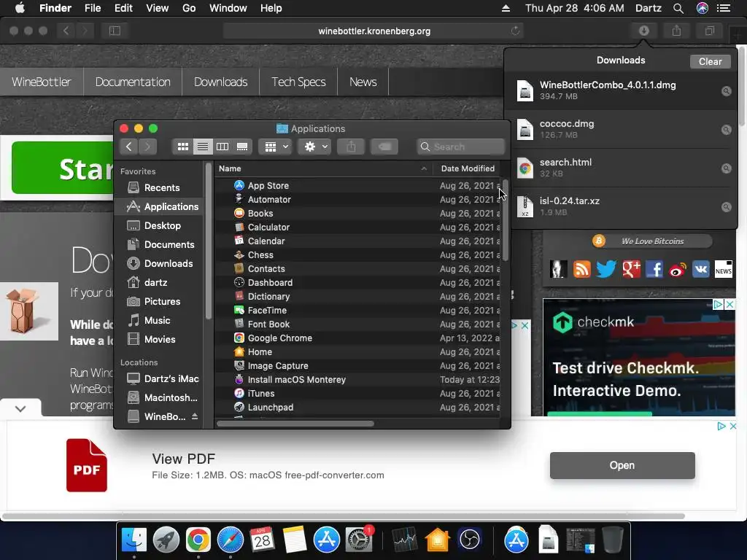Sort by Date Modified column
This screenshot has height=560, width=747.
pyautogui.click(x=468, y=168)
